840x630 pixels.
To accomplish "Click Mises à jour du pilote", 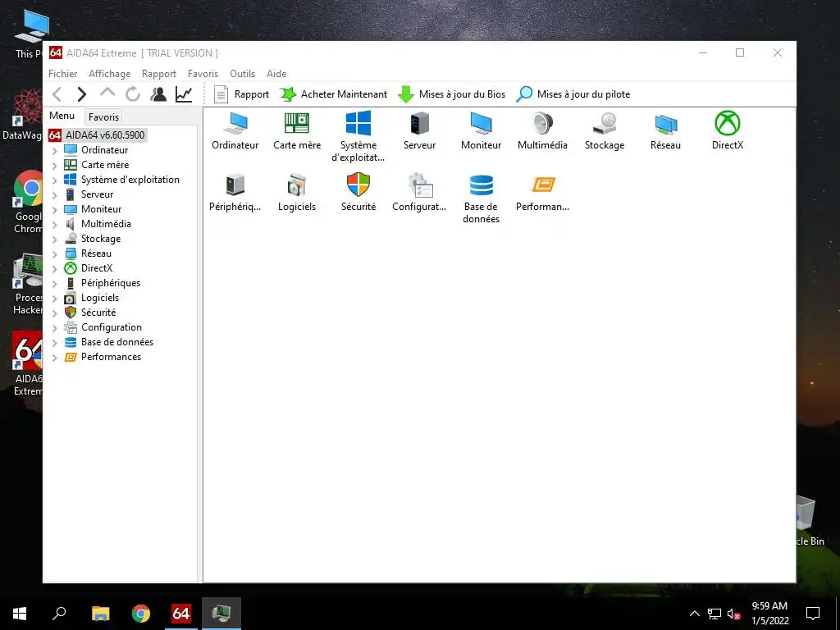I will [573, 94].
